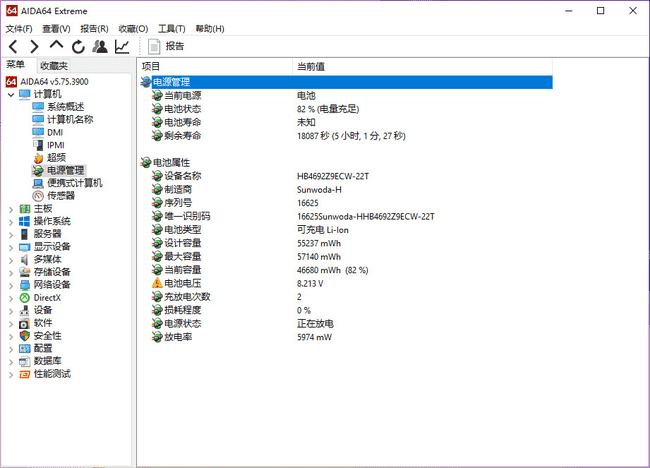Click the 数据库 database icon
650x468 pixels.
24,361
